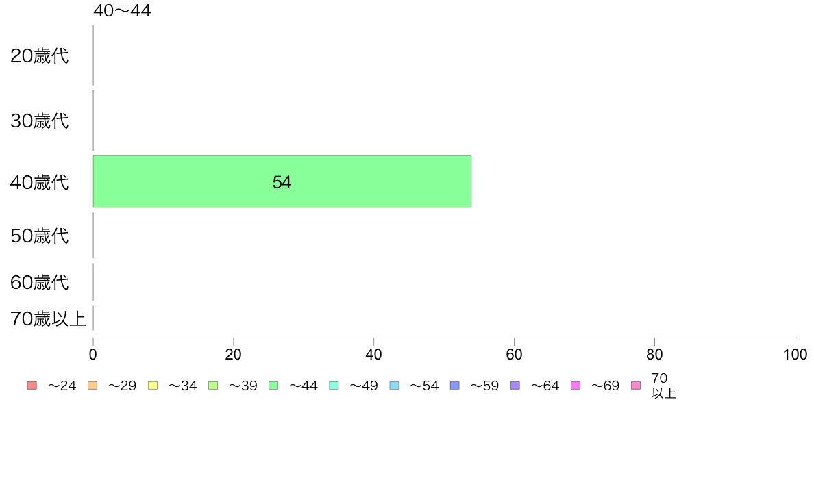Click the 40歳代 axis label

[40, 183]
